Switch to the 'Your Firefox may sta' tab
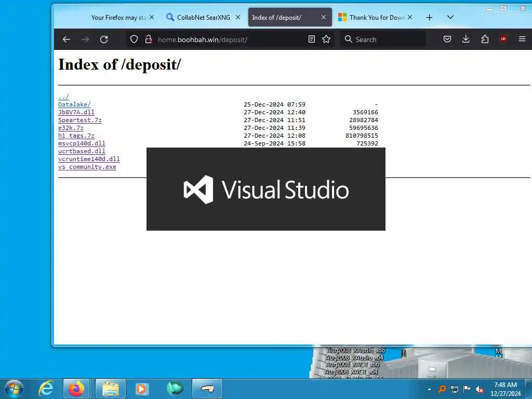This screenshot has width=532, height=399. [118, 17]
